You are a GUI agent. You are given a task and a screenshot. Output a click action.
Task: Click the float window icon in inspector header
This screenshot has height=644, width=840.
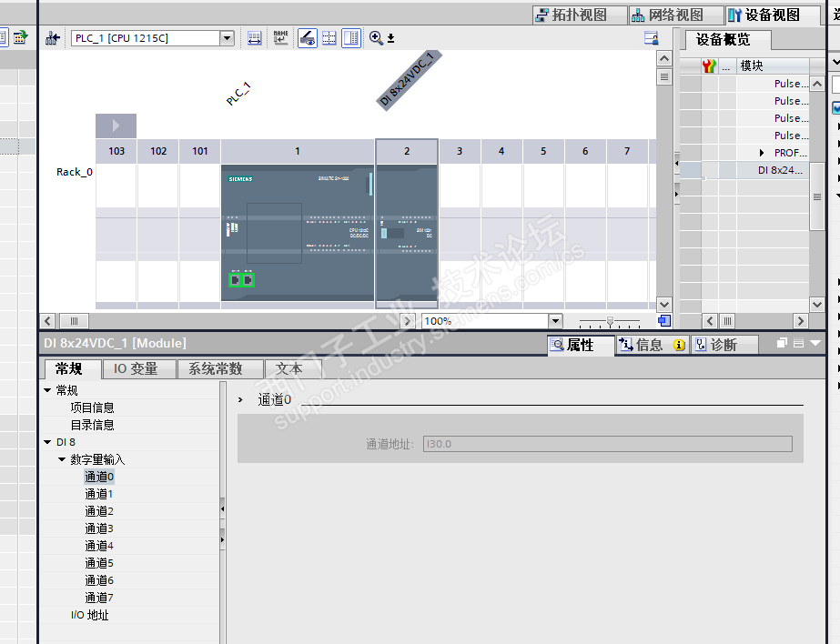782,343
